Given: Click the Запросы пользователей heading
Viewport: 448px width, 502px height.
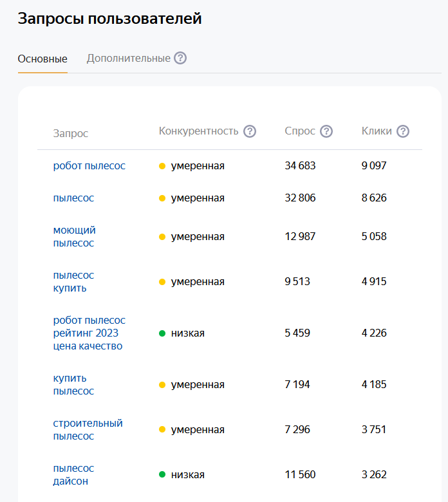Looking at the screenshot, I should 109,19.
